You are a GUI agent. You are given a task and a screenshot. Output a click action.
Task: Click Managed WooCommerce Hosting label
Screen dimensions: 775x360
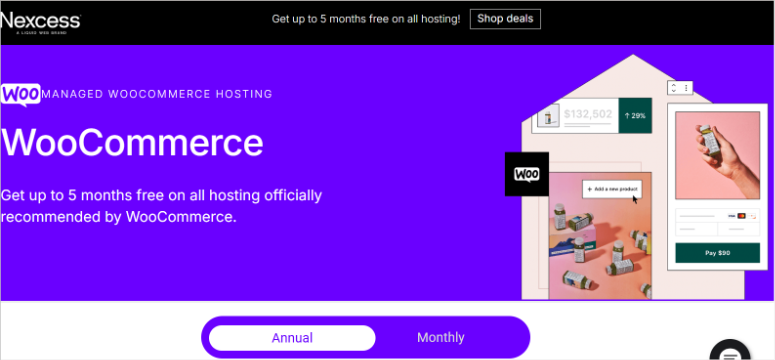tap(157, 94)
